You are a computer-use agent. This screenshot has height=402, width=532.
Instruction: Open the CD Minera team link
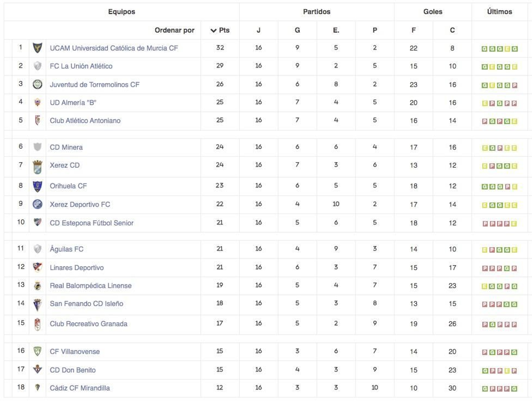coord(66,147)
